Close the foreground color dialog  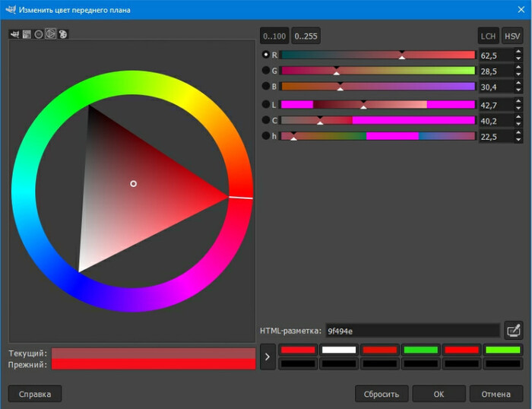(521, 10)
